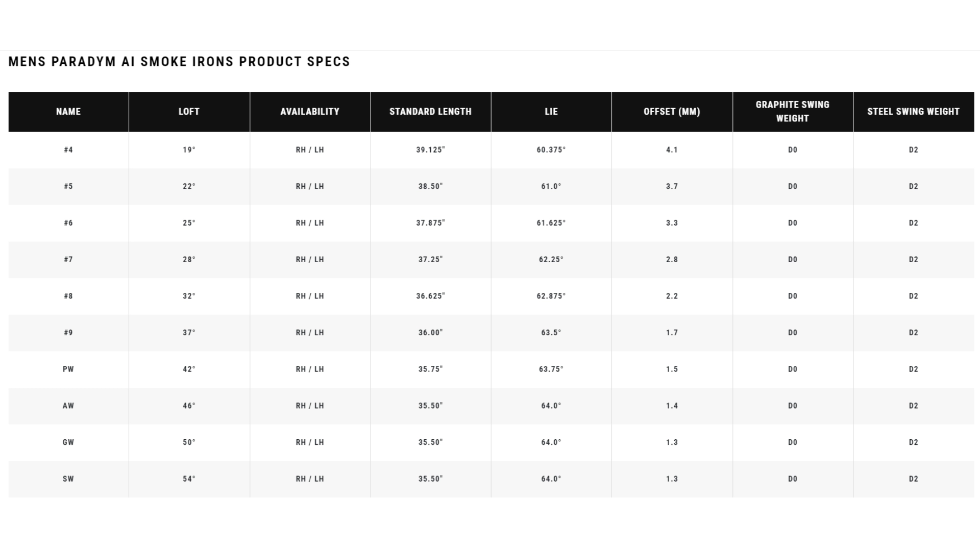The image size is (980, 551).
Task: Select the #4 iron name cell
Action: click(68, 150)
